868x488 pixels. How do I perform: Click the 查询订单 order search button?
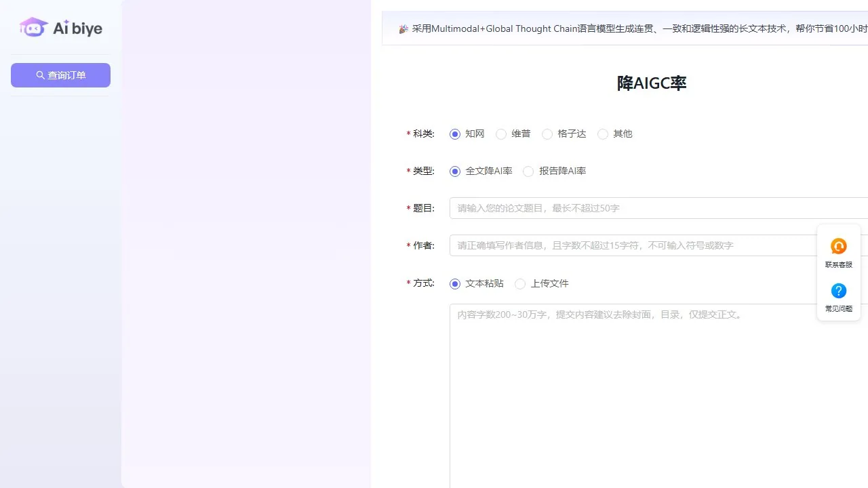[60, 75]
